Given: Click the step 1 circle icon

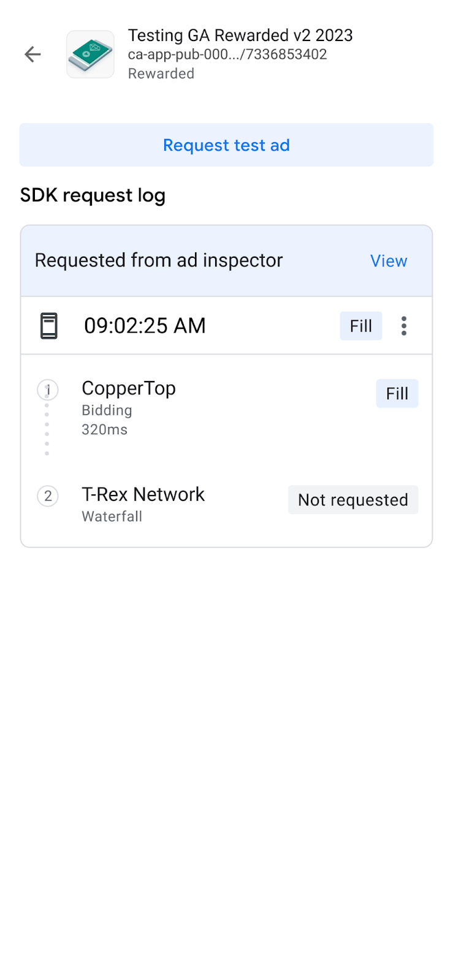Looking at the screenshot, I should 48,390.
